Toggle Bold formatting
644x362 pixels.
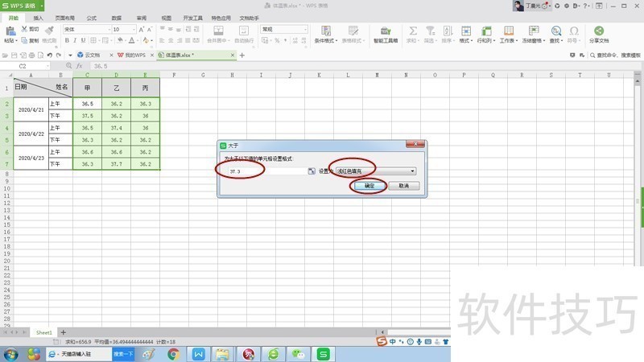[67, 40]
